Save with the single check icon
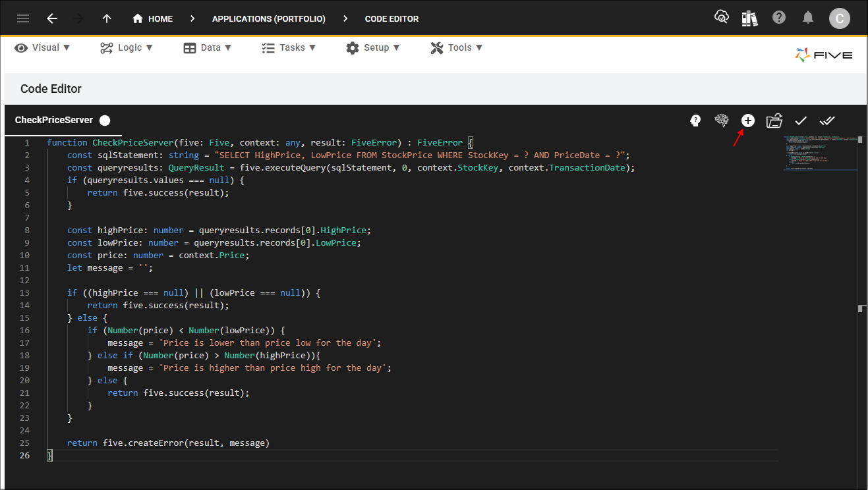 coord(801,121)
